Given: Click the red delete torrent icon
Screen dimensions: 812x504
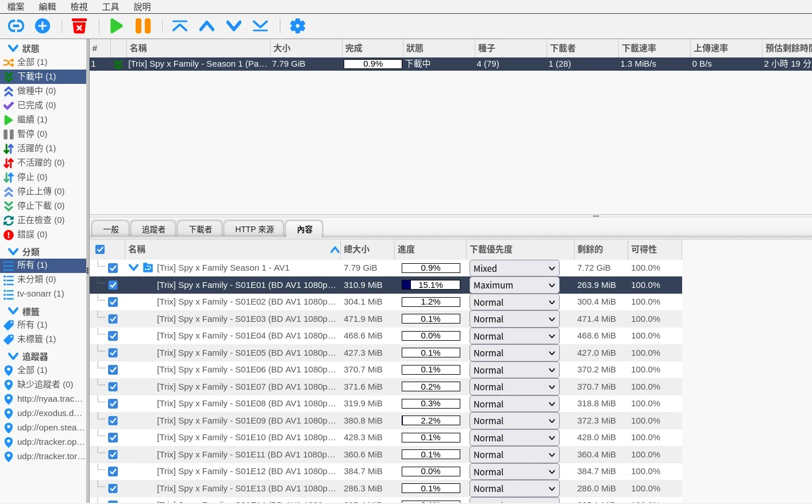Looking at the screenshot, I should [79, 26].
